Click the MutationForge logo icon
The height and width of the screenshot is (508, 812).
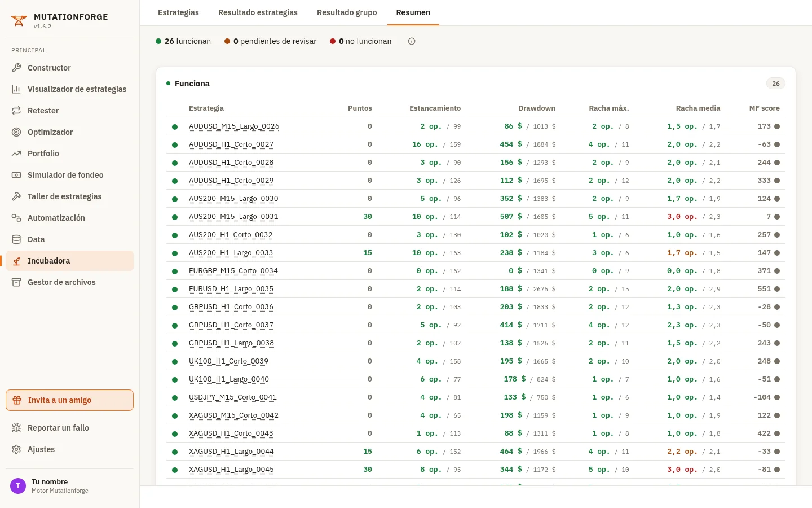(x=19, y=21)
